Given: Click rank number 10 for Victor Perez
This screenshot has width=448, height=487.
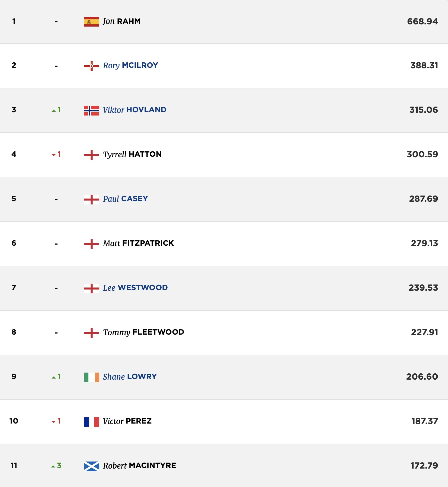Looking at the screenshot, I should click(14, 421).
